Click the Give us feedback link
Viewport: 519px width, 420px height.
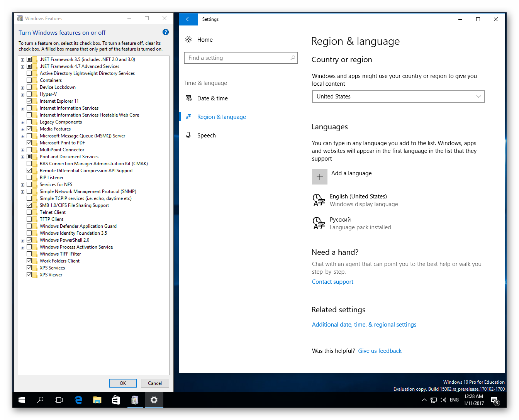(380, 351)
